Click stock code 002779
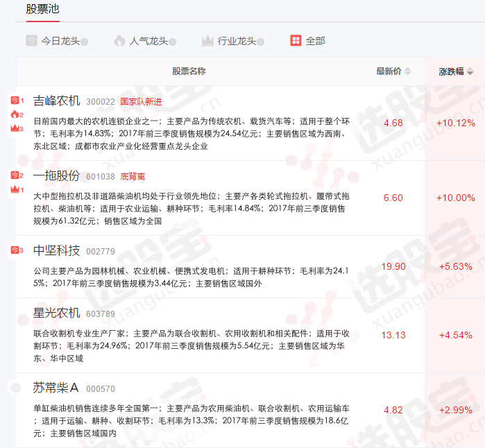485x448 pixels. 101,251
